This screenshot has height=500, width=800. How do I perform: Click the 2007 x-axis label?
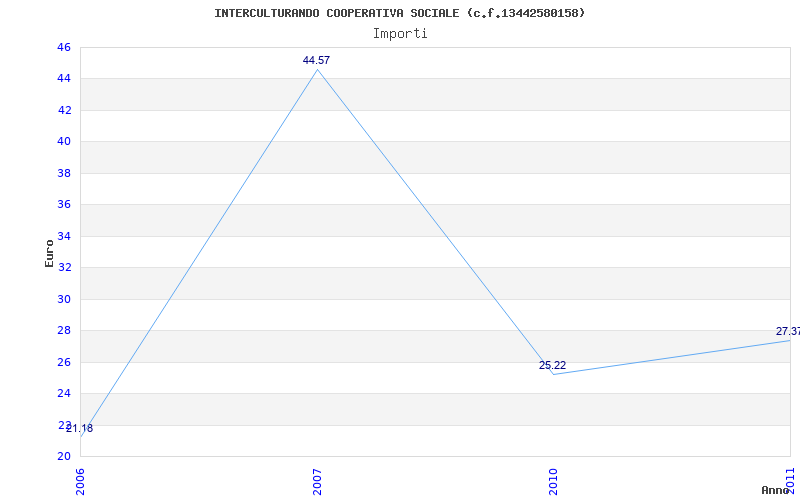point(317,481)
